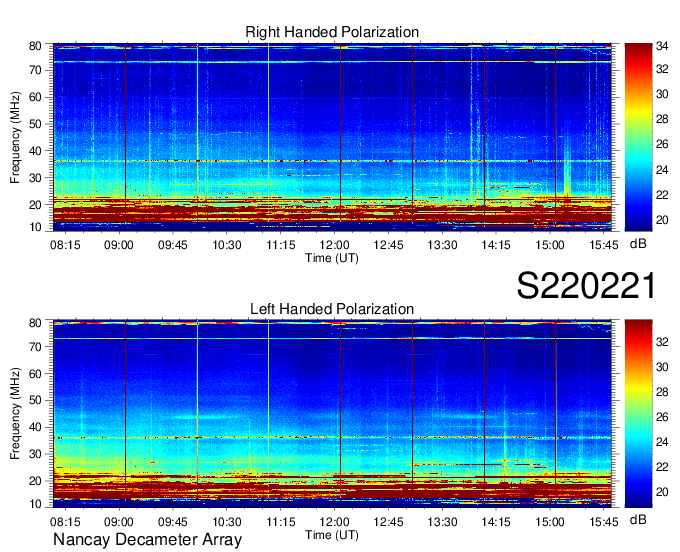Click the 32 label on bottom colorbar
This screenshot has height=552, width=680.
click(662, 342)
